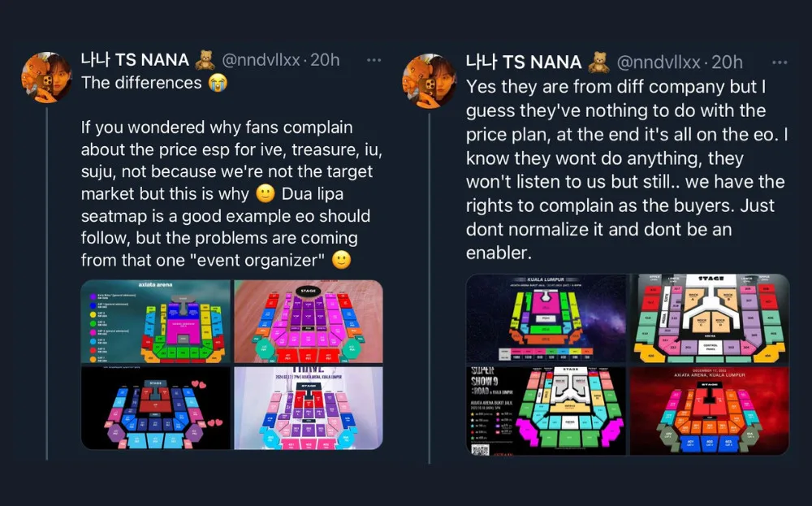Viewport: 812px width, 506px height.
Task: Open more options on the left tweet
Action: (x=374, y=61)
